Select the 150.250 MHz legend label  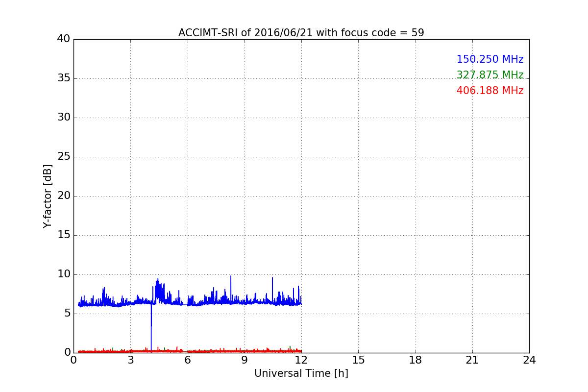490,59
